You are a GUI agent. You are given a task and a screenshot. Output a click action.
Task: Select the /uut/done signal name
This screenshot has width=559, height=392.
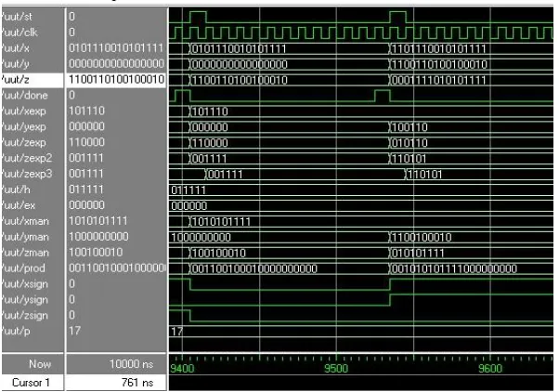pos(24,96)
